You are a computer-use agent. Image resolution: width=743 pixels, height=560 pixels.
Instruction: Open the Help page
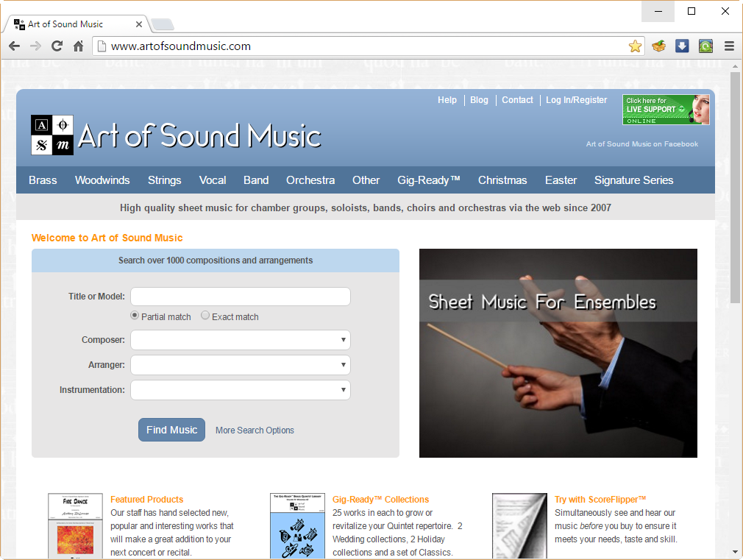pyautogui.click(x=447, y=100)
